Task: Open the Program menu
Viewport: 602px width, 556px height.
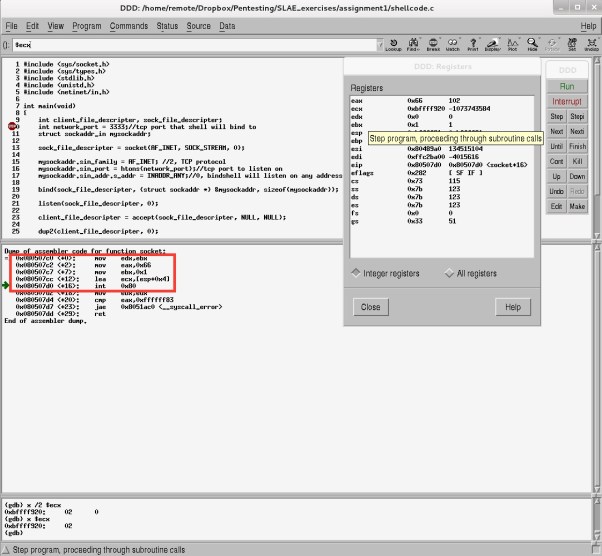Action: click(86, 24)
